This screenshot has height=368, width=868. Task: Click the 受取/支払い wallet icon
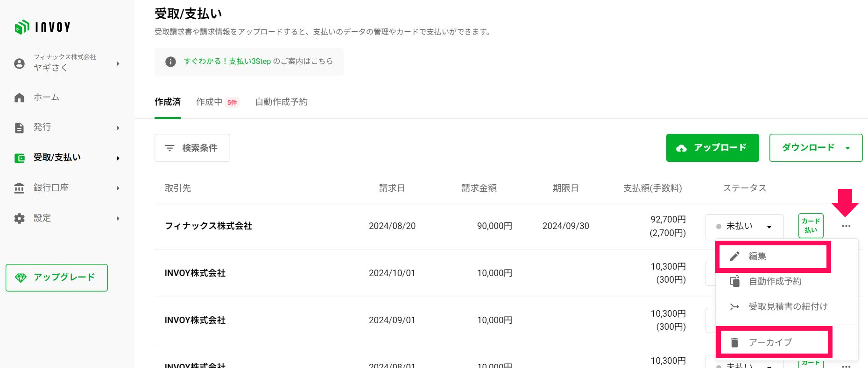tap(19, 158)
